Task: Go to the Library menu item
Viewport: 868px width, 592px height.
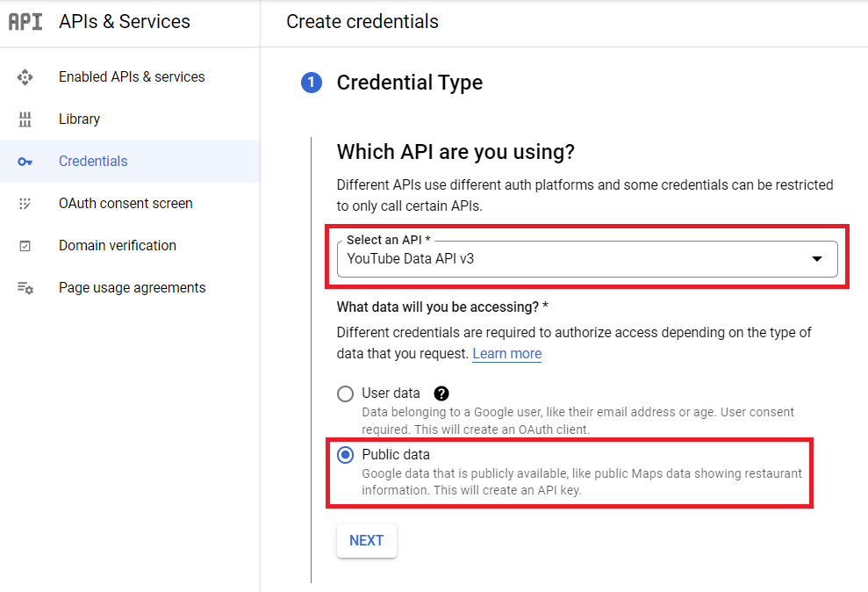Action: point(130,119)
